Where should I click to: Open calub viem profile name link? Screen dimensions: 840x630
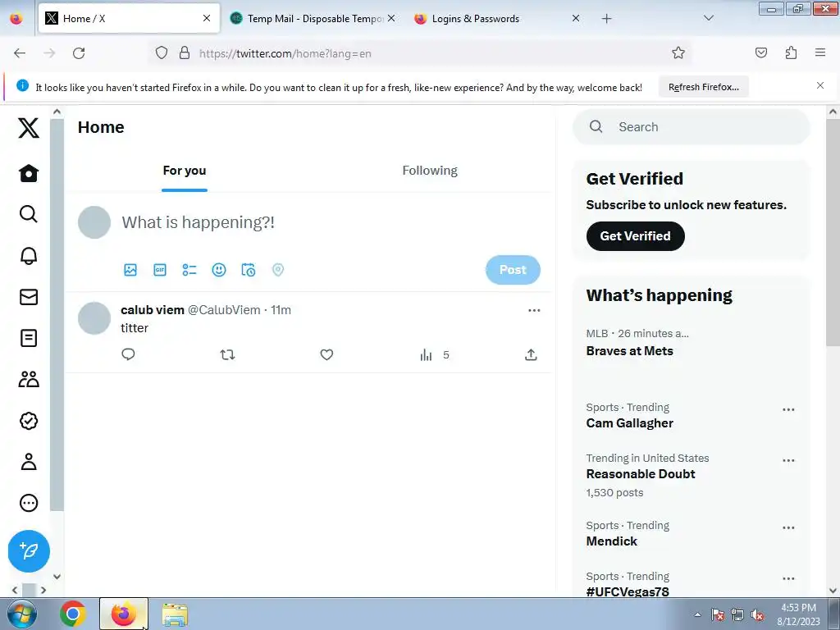pos(153,309)
